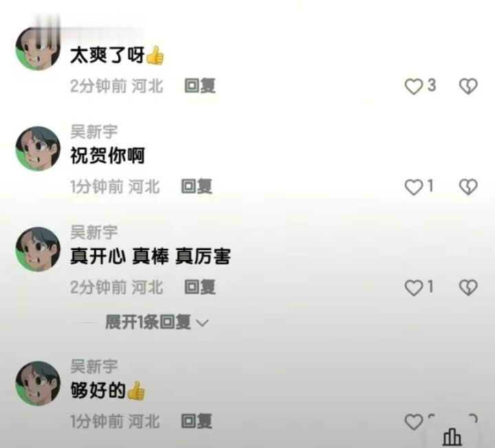
Task: Reply to the 太爽了呀 comment
Action: coord(200,86)
